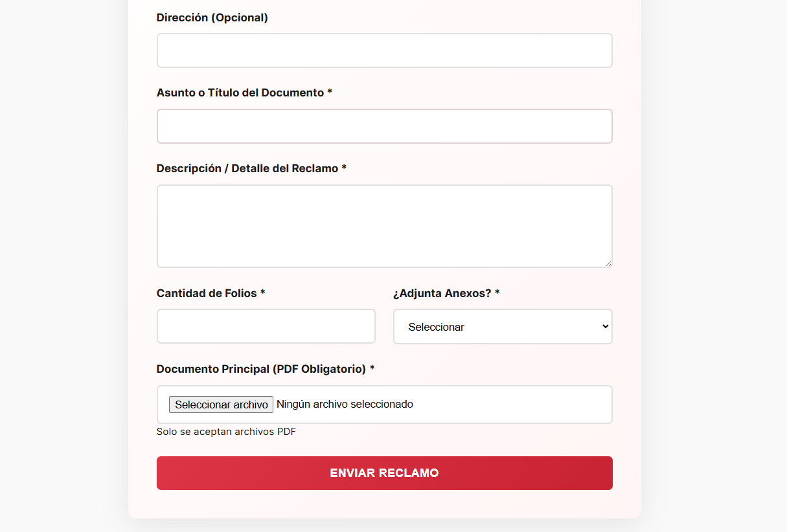The width and height of the screenshot is (787, 532).
Task: Click the asterisk next to Cantidad de Folios
Action: pyautogui.click(x=263, y=293)
